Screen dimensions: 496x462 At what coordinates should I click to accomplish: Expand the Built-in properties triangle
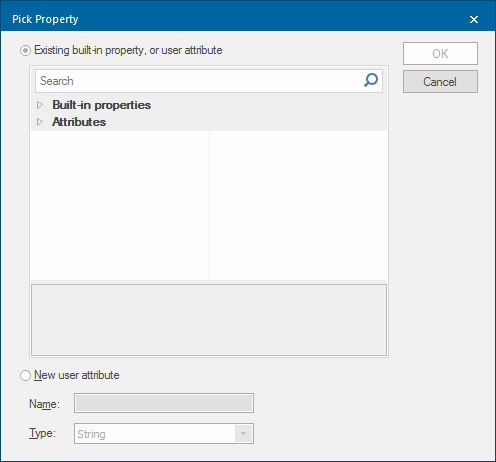pos(40,105)
